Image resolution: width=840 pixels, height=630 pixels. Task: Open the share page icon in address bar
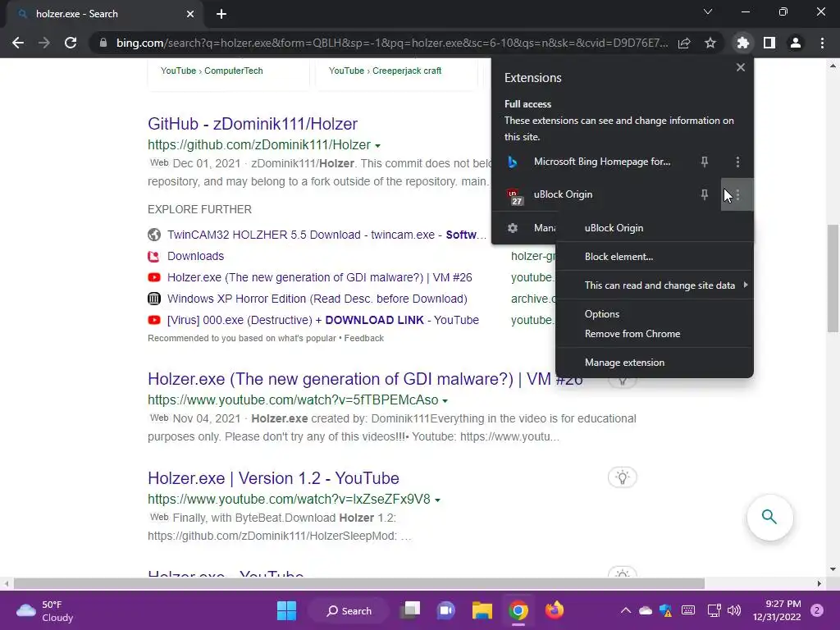coord(684,43)
